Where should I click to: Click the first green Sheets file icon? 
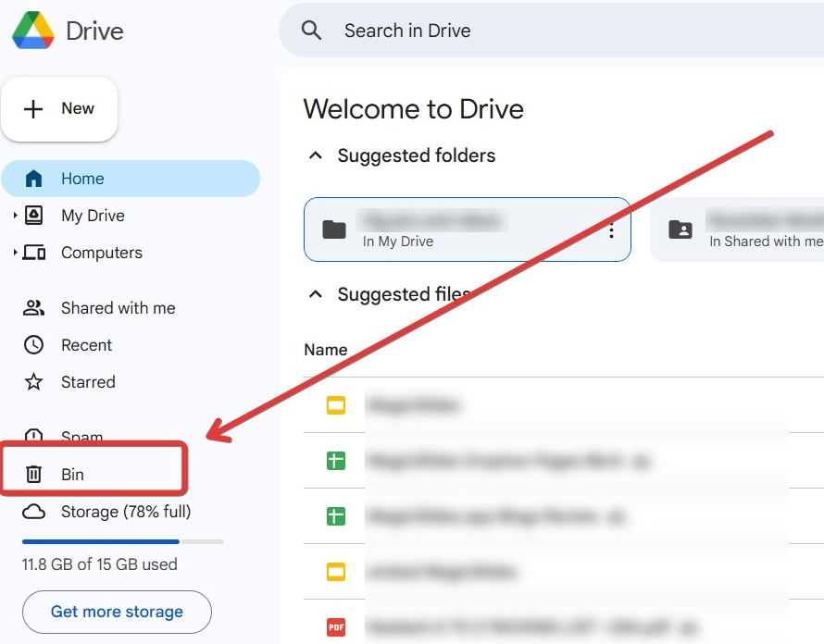coord(336,461)
